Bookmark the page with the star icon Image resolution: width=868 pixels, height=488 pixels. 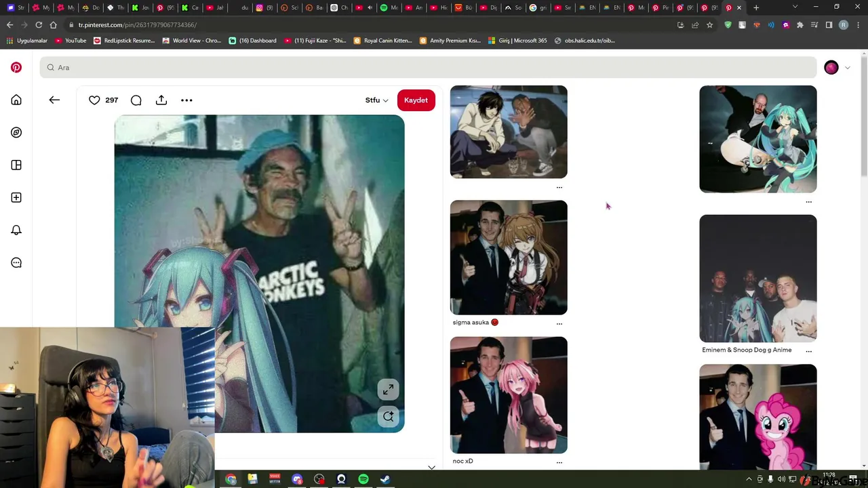pos(709,25)
